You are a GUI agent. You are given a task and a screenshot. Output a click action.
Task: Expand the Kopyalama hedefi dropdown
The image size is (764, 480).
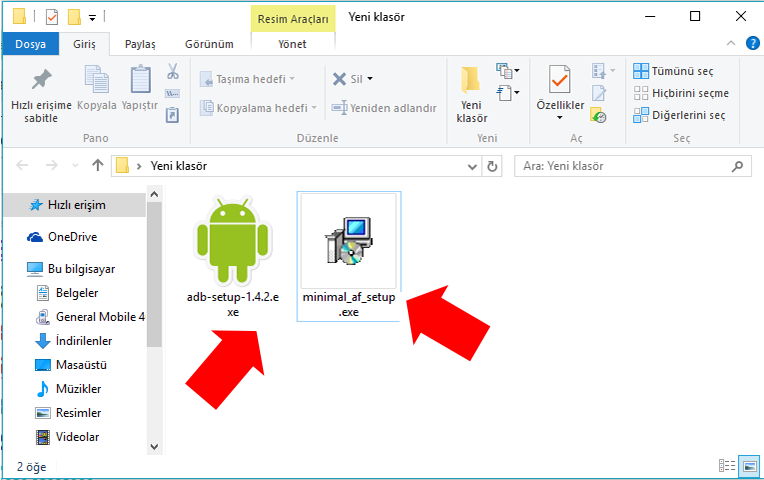313,108
